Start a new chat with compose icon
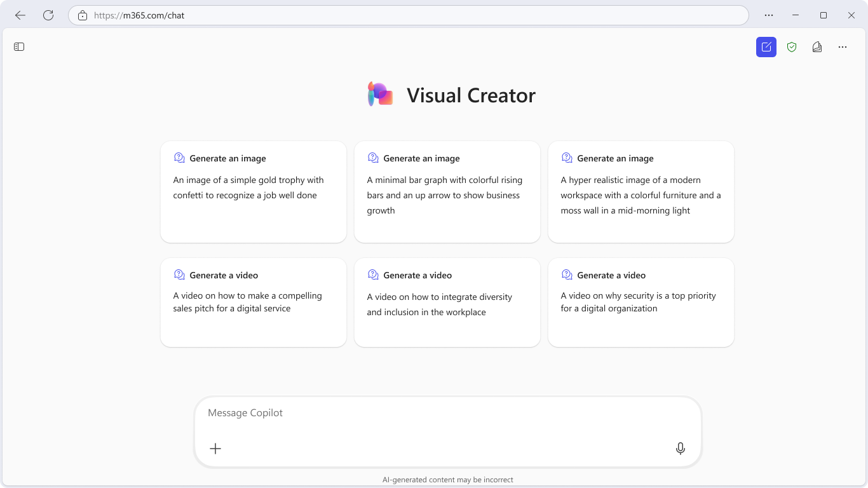 click(x=766, y=47)
